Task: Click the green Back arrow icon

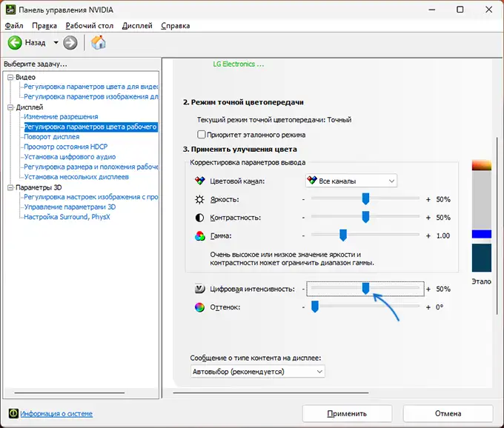Action: pyautogui.click(x=15, y=43)
